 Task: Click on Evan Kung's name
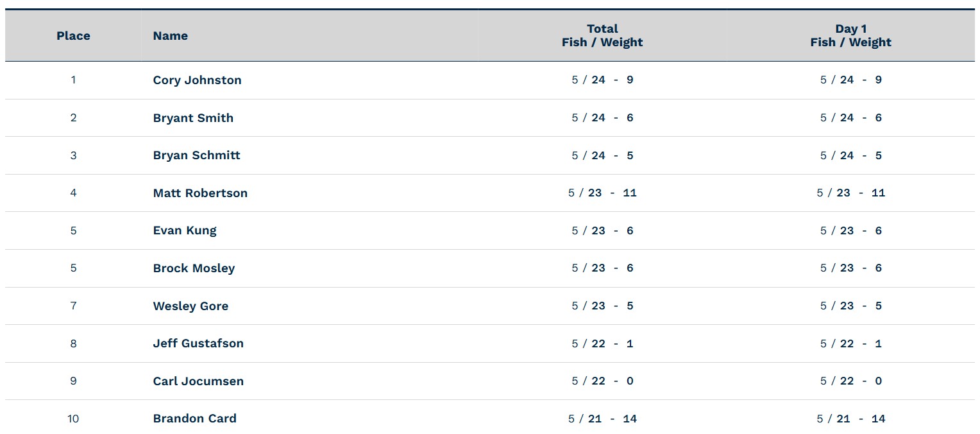tap(185, 230)
